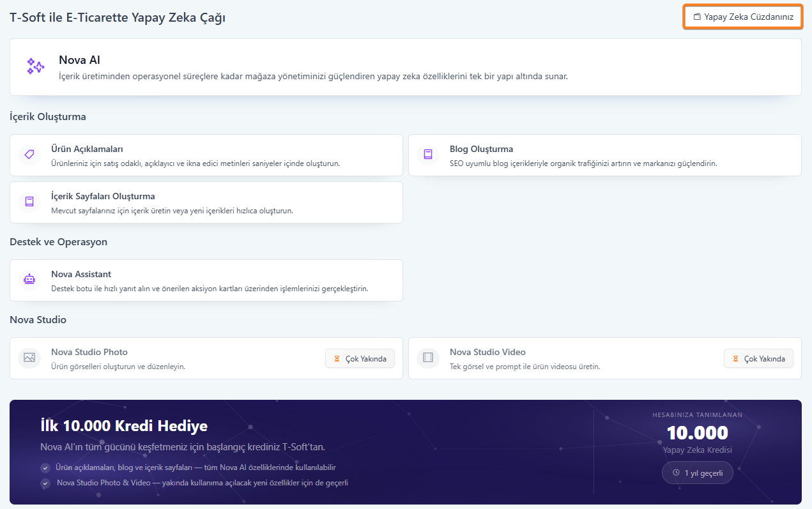Screen dimensions: 812x509
Task: Click the Nova Studio Video film icon
Action: coord(428,358)
